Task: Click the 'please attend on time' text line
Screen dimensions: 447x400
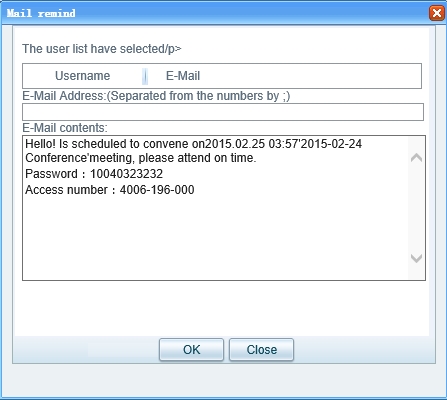Action: tap(141, 158)
